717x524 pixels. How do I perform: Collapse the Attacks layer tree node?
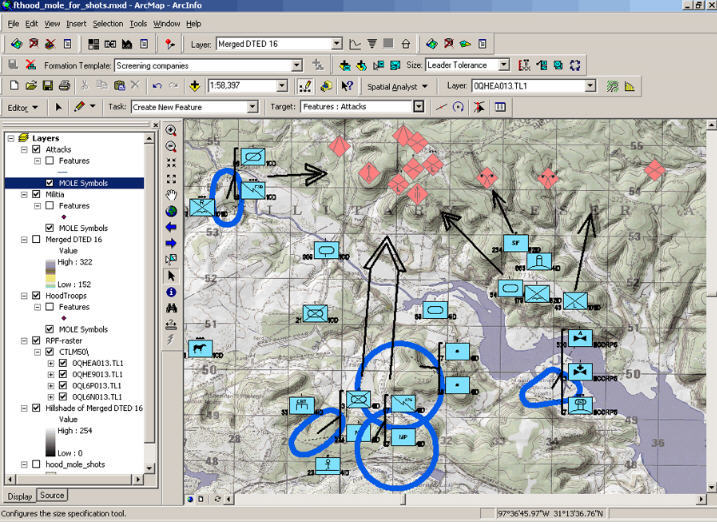pyautogui.click(x=24, y=150)
